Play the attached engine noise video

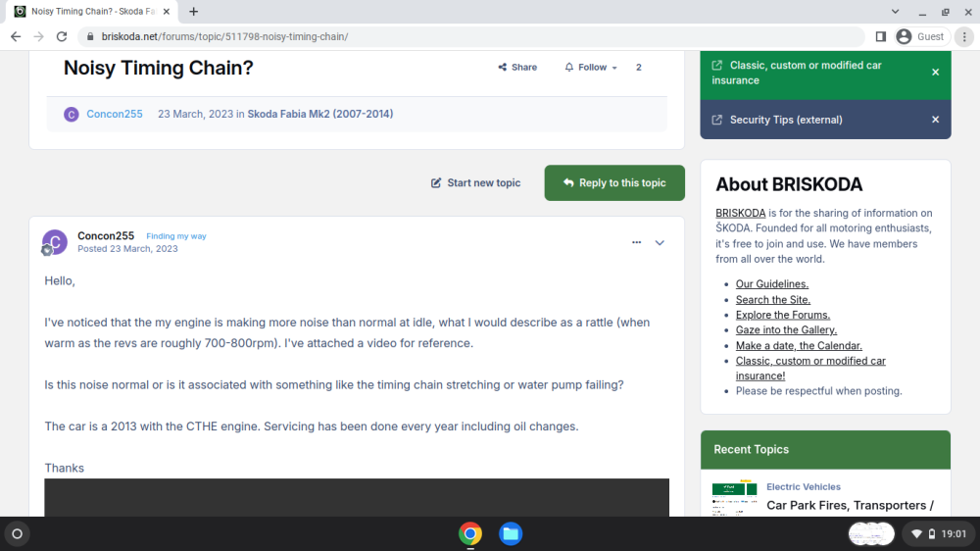357,498
